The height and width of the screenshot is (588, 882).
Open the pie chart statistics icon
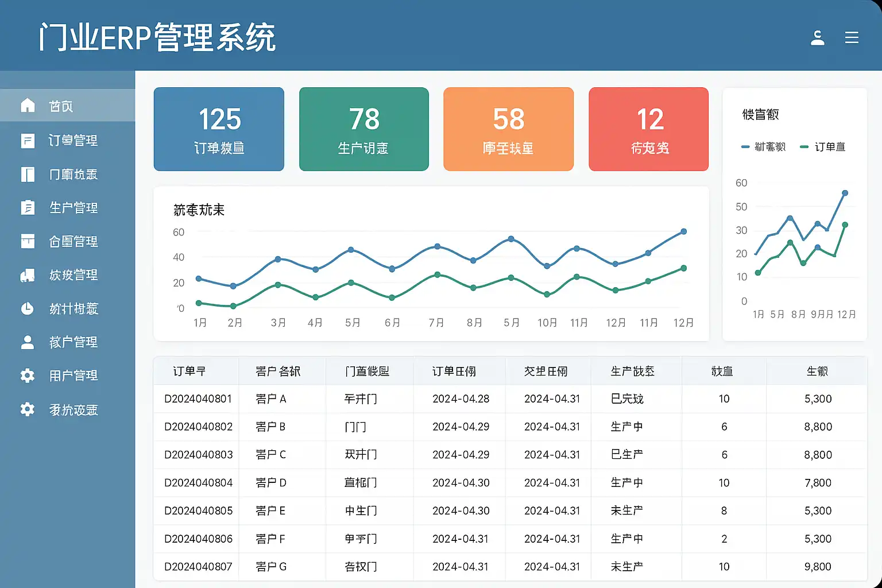(28, 308)
